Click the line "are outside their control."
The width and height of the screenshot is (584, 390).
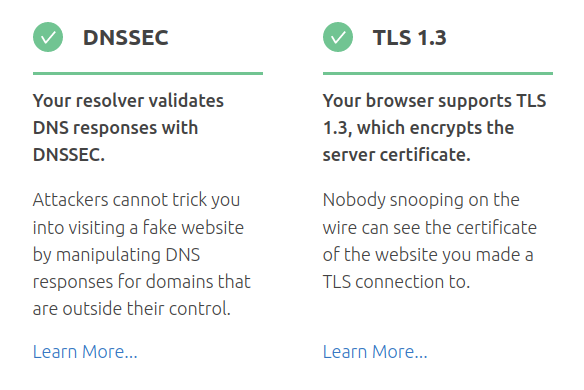point(132,309)
